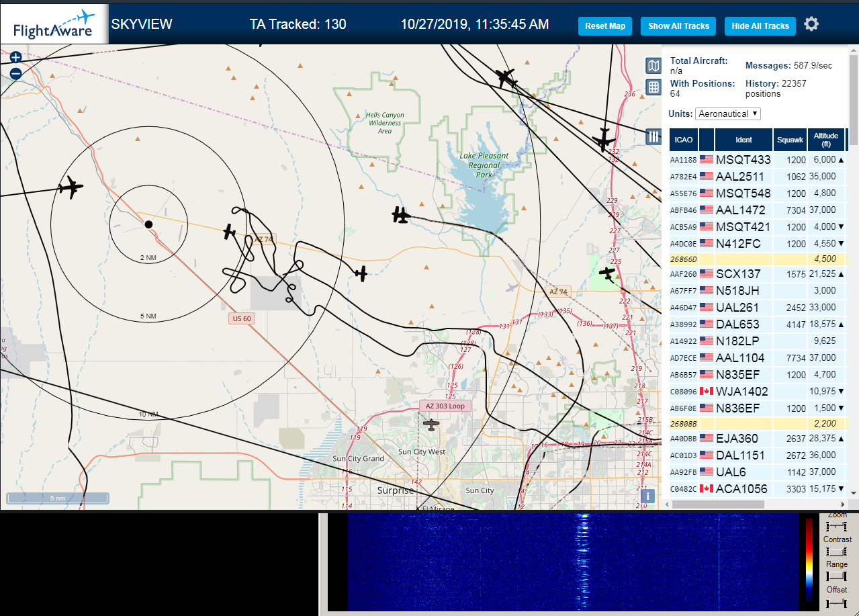Select the N835EF aircraft row
Screen dimensions: 859x616
pyautogui.click(x=758, y=374)
